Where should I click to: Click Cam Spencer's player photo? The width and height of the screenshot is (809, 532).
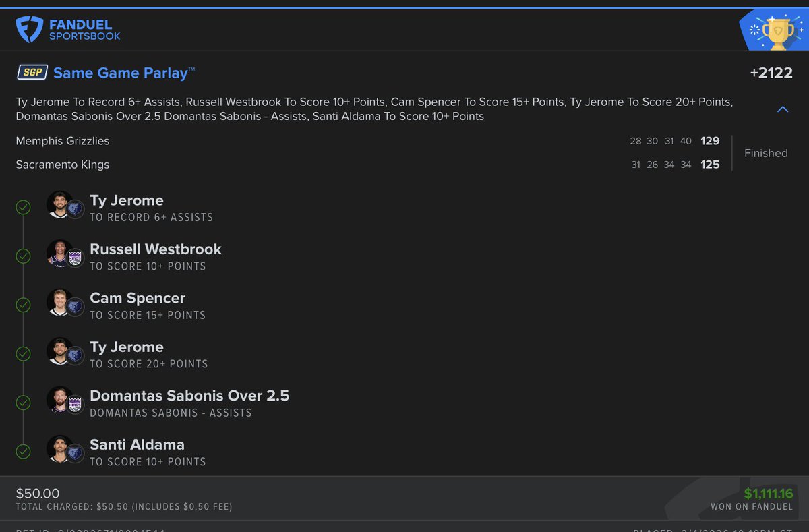[x=60, y=302]
